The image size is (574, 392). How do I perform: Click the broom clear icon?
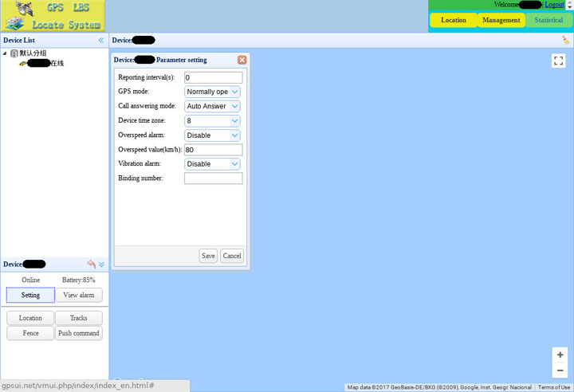pos(566,40)
